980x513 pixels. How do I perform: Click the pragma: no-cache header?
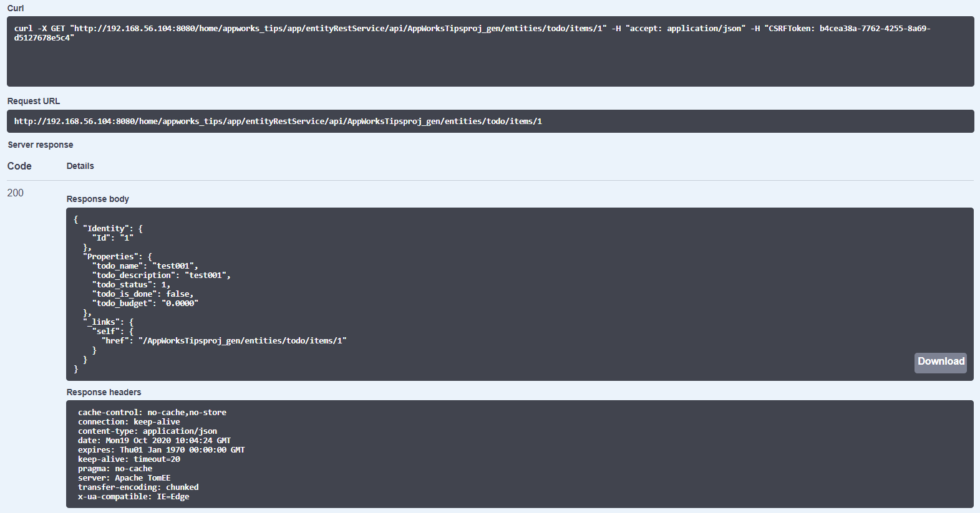coord(115,469)
